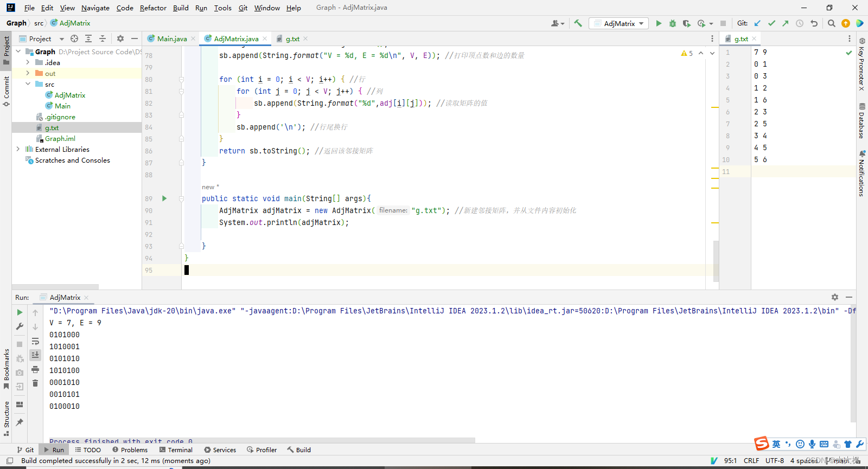Toggle the Structure side tool window button

tap(6, 419)
